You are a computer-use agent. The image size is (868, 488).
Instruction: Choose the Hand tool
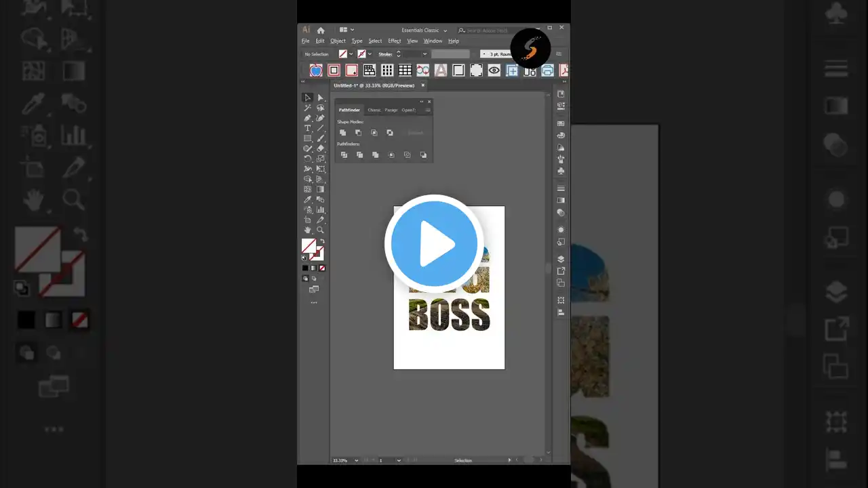(x=307, y=230)
